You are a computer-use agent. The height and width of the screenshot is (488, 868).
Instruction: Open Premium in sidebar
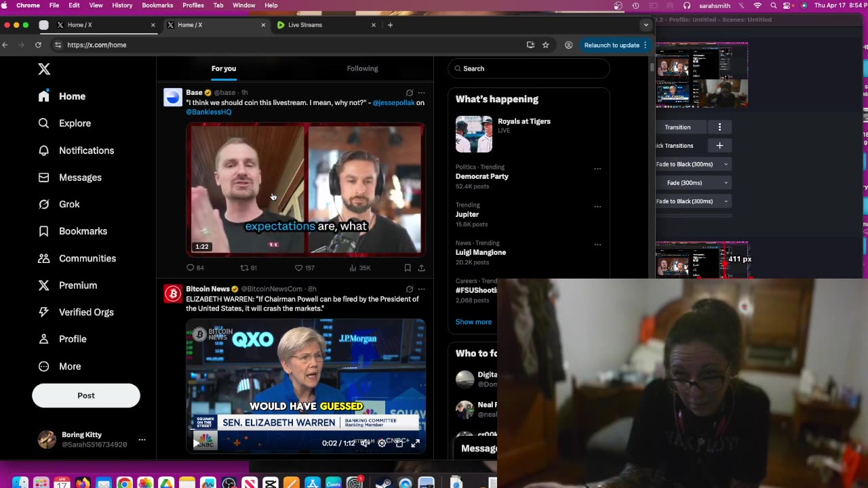[68, 285]
